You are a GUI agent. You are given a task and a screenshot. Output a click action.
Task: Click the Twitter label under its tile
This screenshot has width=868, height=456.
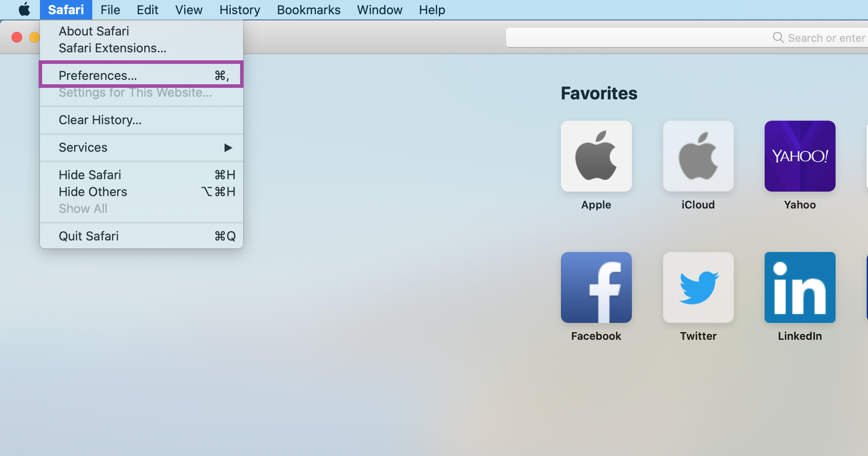click(x=698, y=336)
